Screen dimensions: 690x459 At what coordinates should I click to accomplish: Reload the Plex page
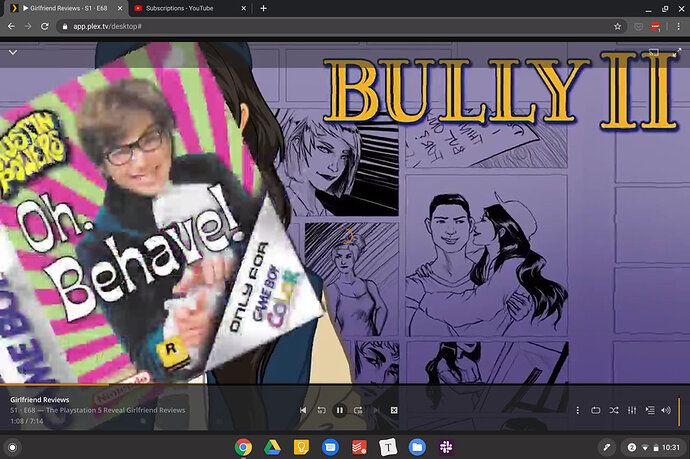click(x=44, y=26)
